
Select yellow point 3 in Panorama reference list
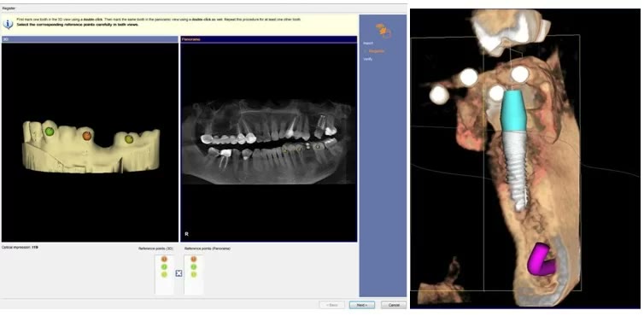click(194, 274)
